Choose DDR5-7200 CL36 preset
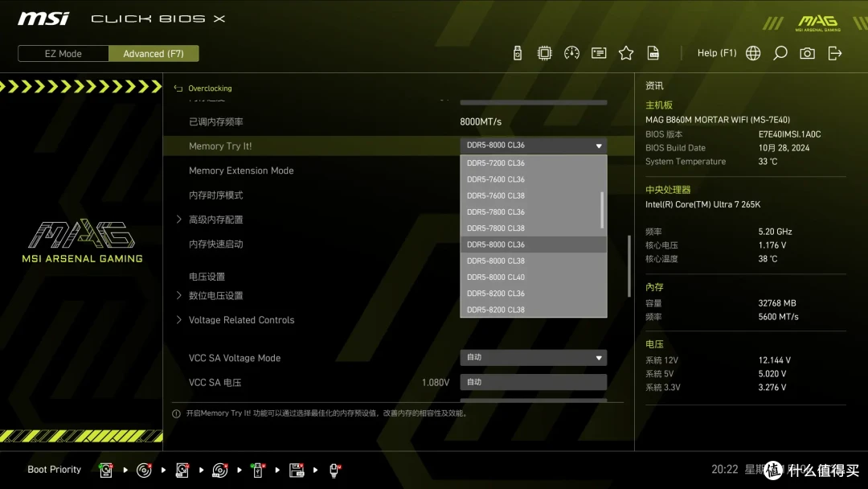This screenshot has width=868, height=489. (533, 162)
